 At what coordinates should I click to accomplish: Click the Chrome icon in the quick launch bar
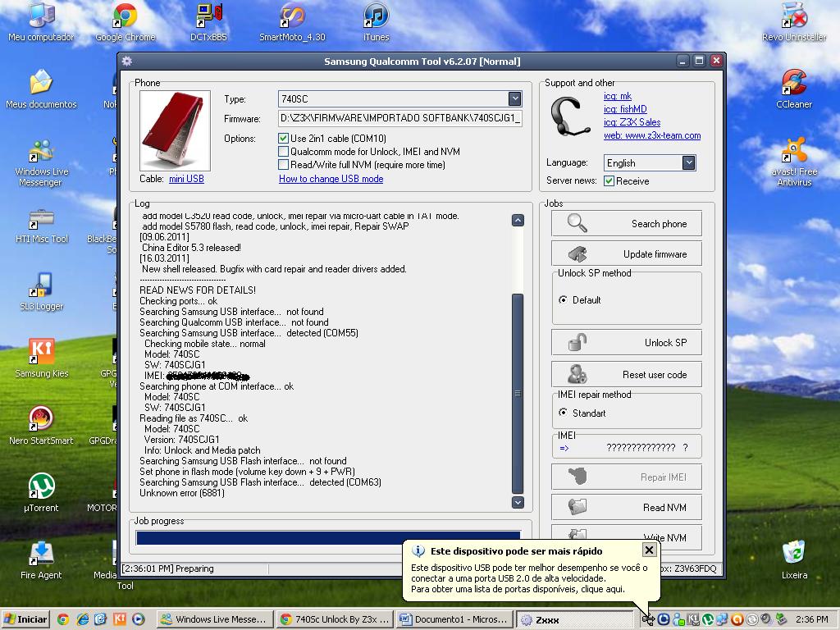[63, 619]
